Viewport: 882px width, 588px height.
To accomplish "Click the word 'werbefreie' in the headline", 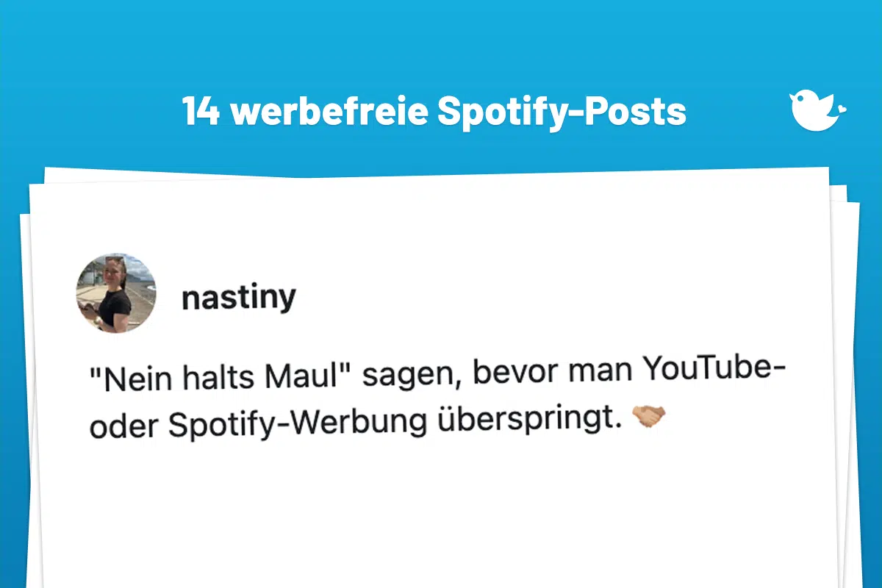I will tap(328, 112).
